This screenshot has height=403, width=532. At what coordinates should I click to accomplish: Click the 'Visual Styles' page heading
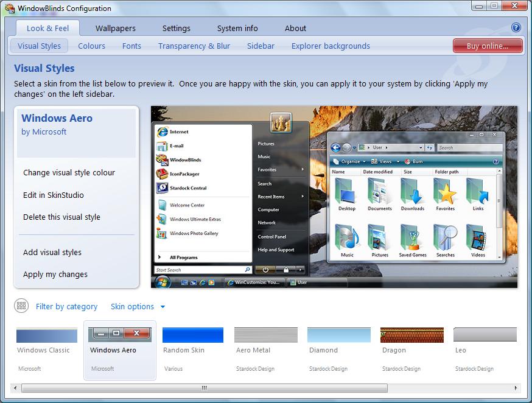44,68
